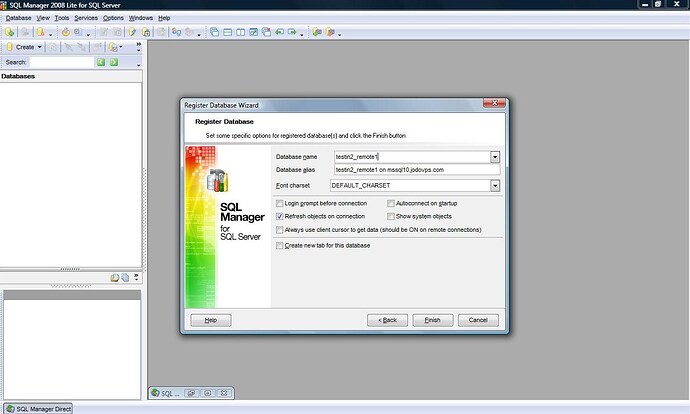Click the locked document toolbar icon
The height and width of the screenshot is (414, 690).
point(146,32)
